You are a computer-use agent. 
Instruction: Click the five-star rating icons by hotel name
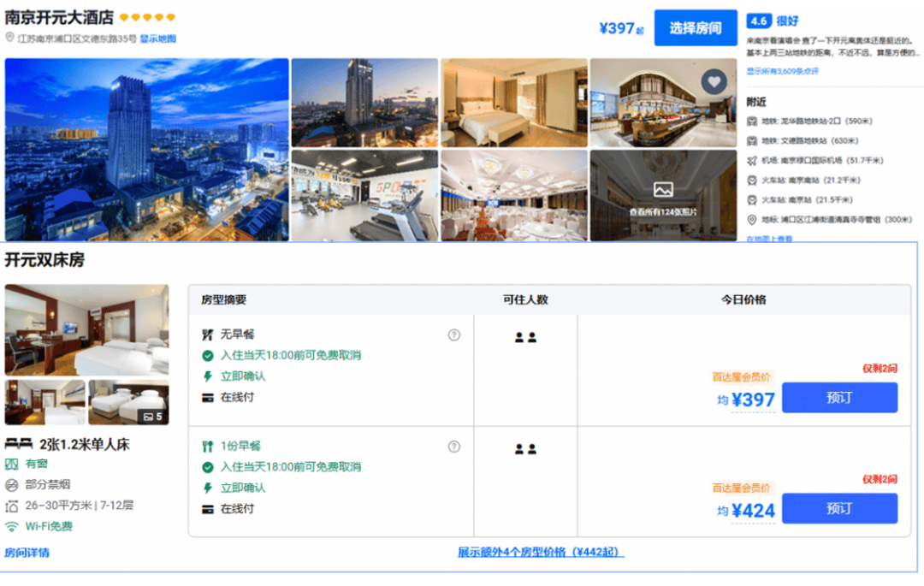147,17
